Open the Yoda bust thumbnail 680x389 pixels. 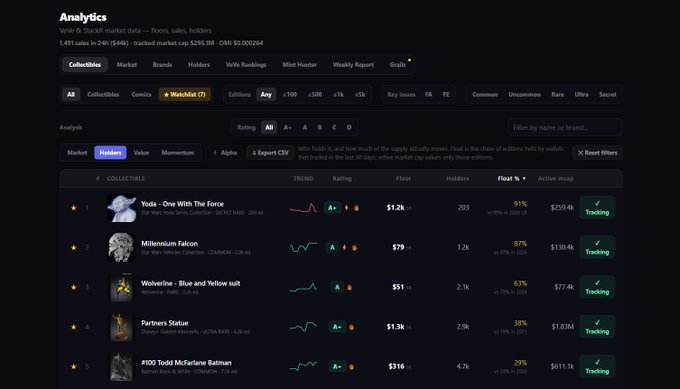[x=121, y=208]
